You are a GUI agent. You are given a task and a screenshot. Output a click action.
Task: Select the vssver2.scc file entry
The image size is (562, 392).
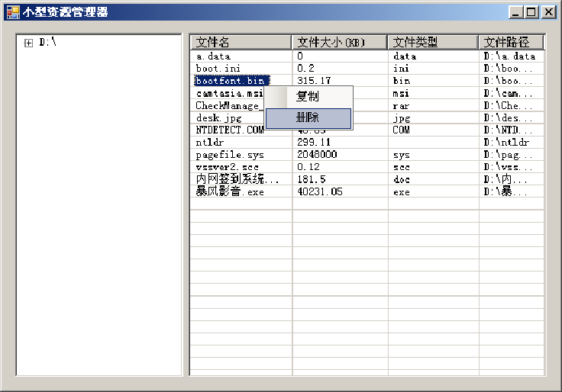pos(227,166)
